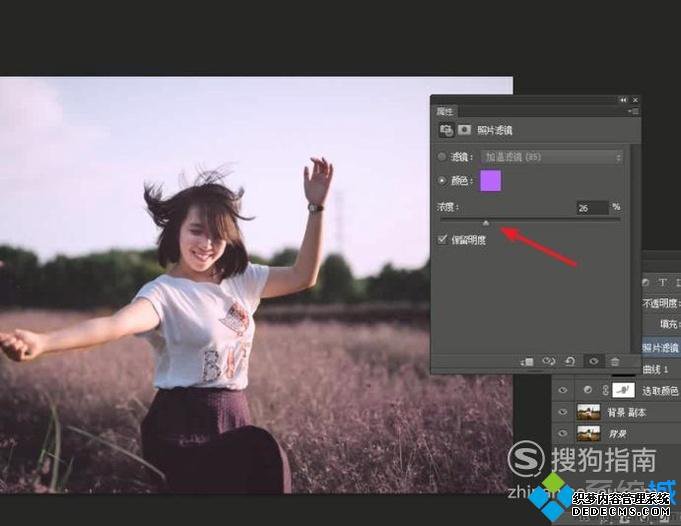Screen dimensions: 681x526
Task: Toggle the 保留明度 checkbox
Action: pos(443,239)
